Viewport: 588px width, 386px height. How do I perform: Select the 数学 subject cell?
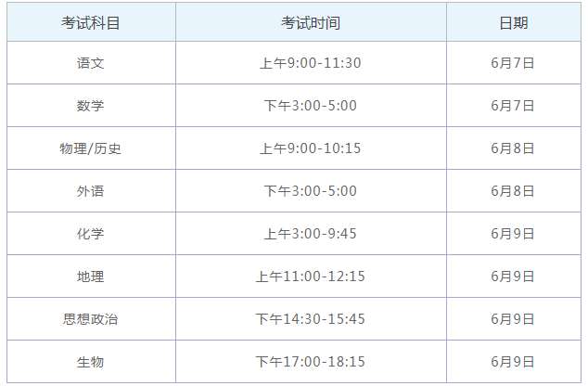(x=91, y=106)
